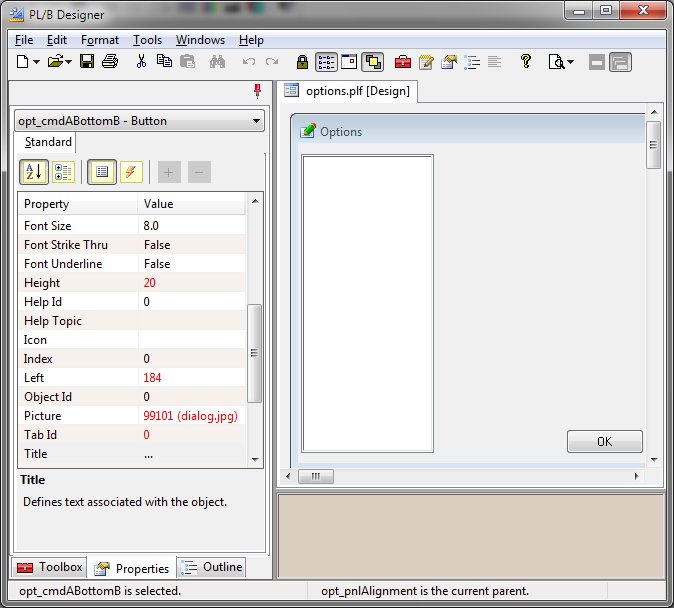Click the OK button on the form
Image resolution: width=674 pixels, height=608 pixels.
point(604,441)
